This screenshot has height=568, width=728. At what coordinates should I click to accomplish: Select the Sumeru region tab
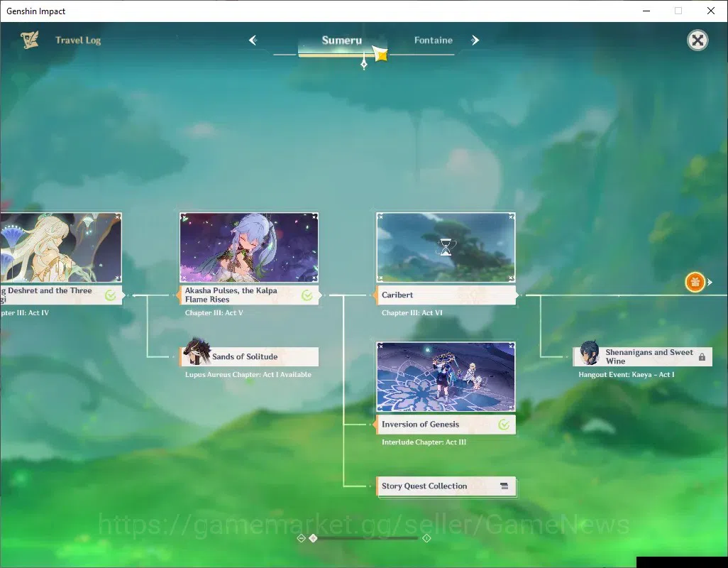point(342,40)
